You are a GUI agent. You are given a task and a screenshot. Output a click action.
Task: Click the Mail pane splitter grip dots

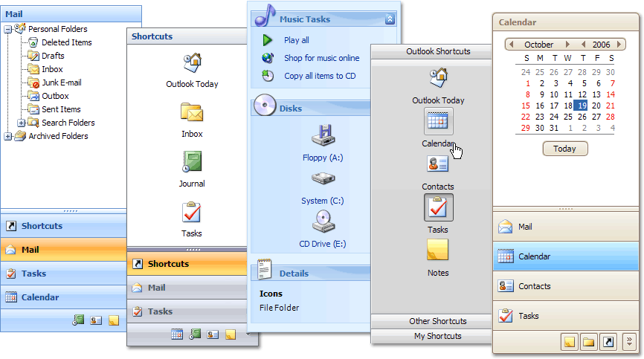71,211
